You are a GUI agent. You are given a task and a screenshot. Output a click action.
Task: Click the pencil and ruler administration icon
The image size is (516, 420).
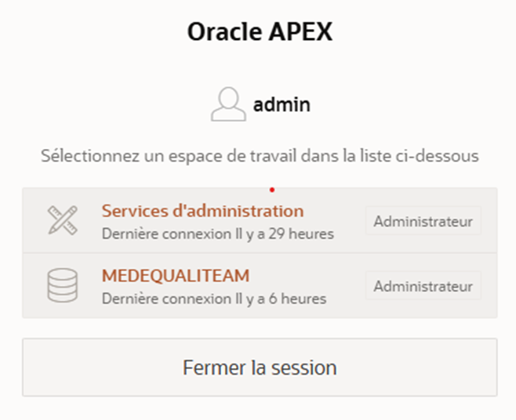coord(62,221)
